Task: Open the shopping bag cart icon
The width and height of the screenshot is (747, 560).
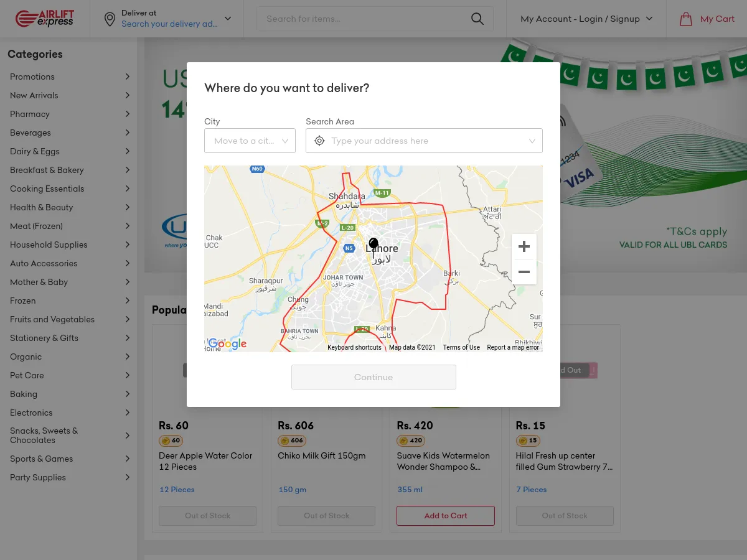Action: click(686, 19)
